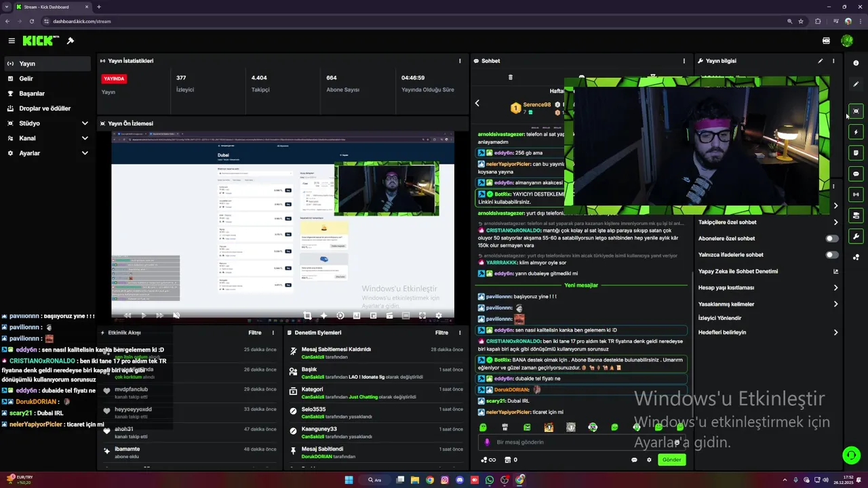This screenshot has width=868, height=488.
Task: Open Yayın İstatistikleri panel options menu
Action: coord(460,61)
